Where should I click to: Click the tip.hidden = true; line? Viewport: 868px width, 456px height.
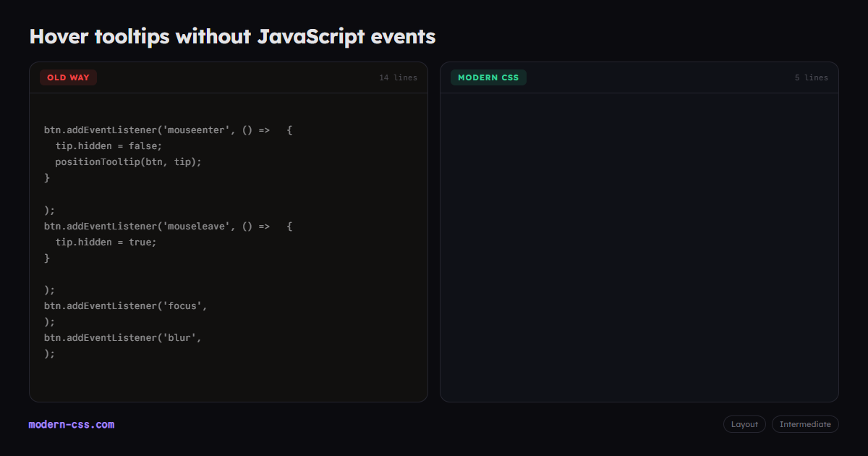tap(106, 242)
